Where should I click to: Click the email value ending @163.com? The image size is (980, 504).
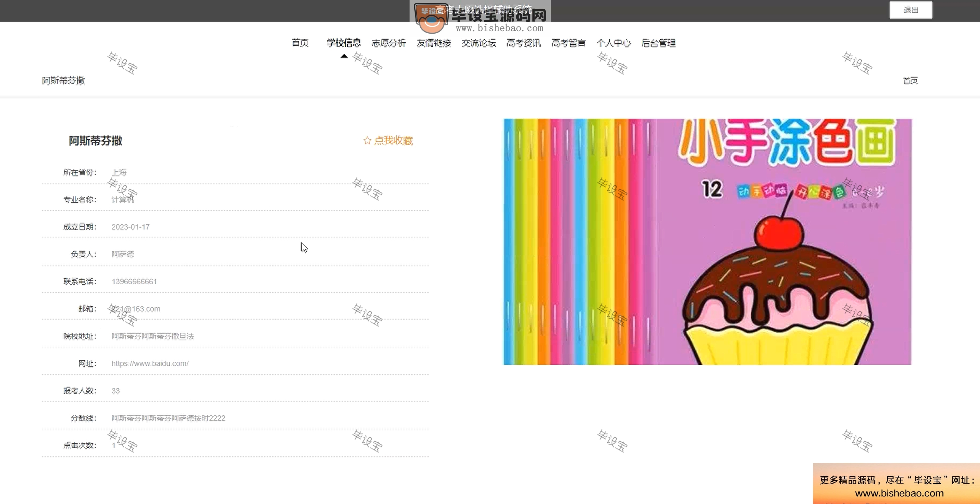coord(136,309)
